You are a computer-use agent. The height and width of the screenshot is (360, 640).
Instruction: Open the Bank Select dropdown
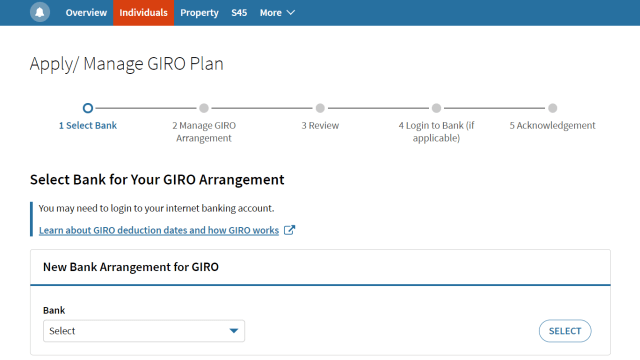pyautogui.click(x=144, y=331)
